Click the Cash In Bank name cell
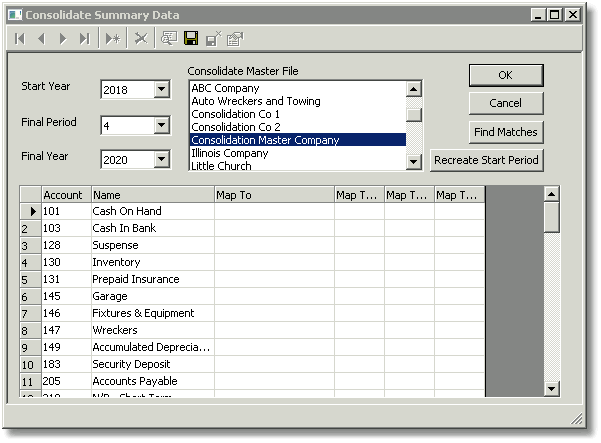Screen dimensions: 601x443 click(x=153, y=228)
